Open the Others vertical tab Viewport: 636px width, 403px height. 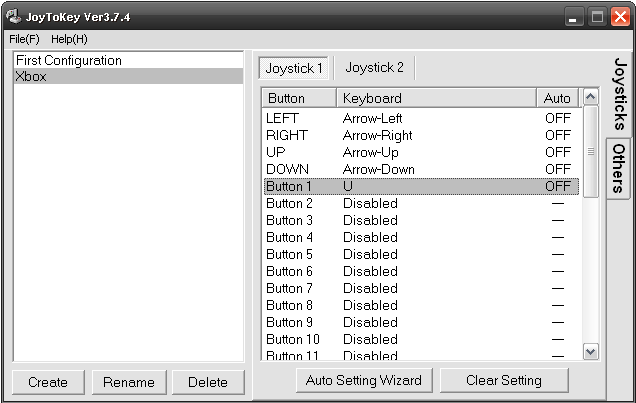coord(619,168)
